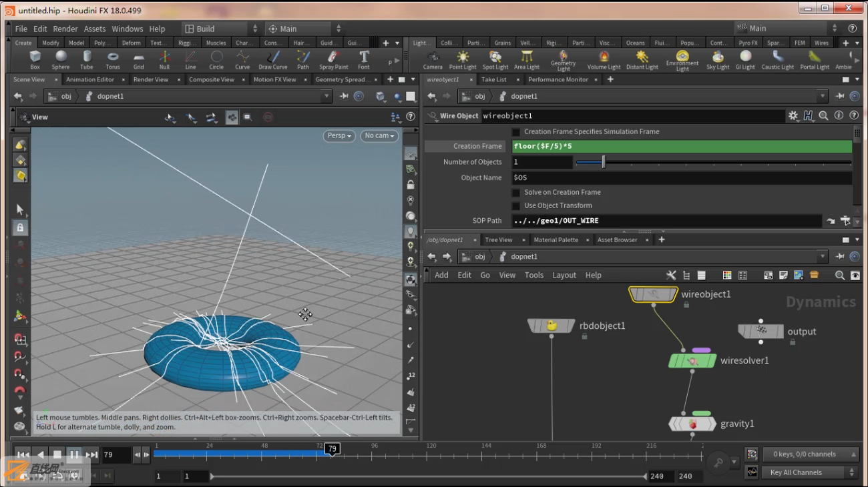Expand the 0 keys, 0/0 channels dropdown
The height and width of the screenshot is (487, 868).
tap(811, 454)
